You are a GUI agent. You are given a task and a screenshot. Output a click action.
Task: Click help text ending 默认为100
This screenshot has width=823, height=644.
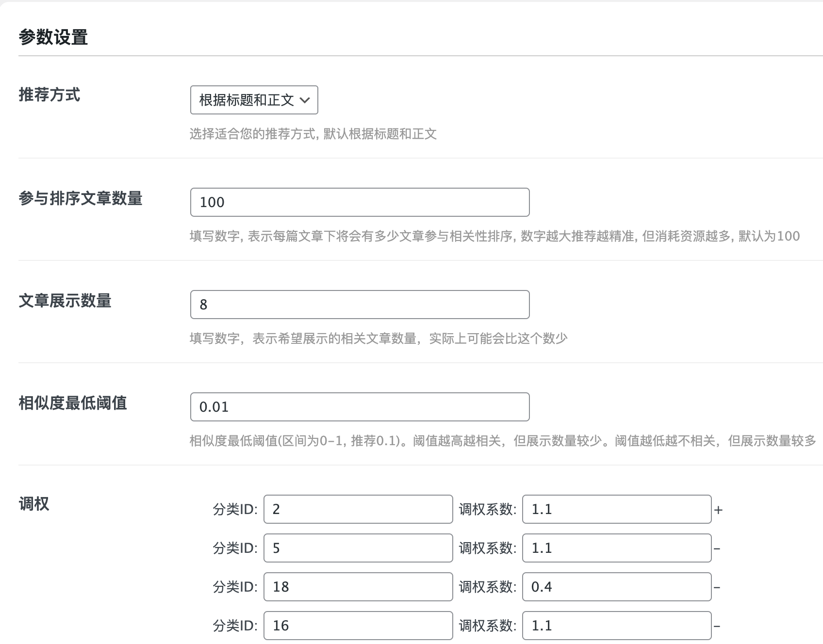[494, 236]
